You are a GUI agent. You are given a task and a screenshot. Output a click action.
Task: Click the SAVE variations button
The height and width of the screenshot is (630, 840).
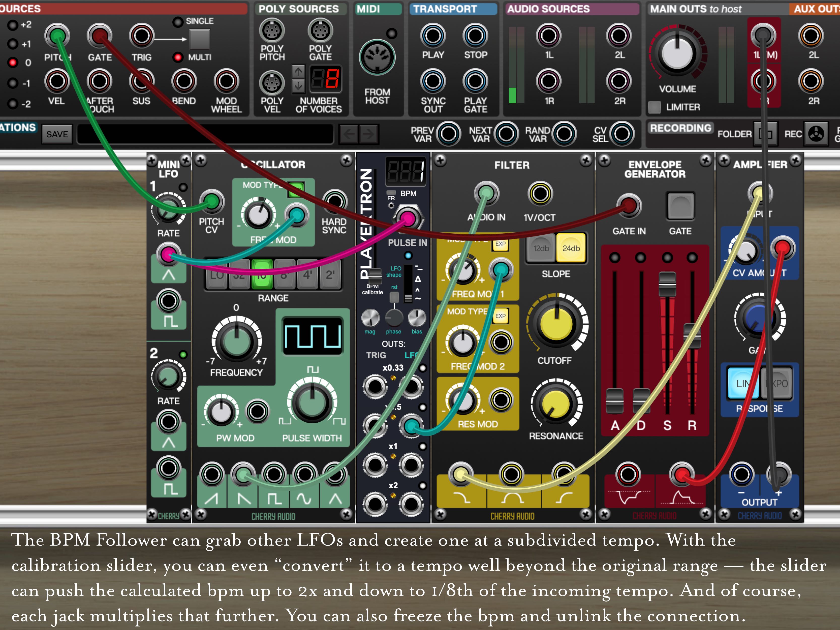[57, 134]
